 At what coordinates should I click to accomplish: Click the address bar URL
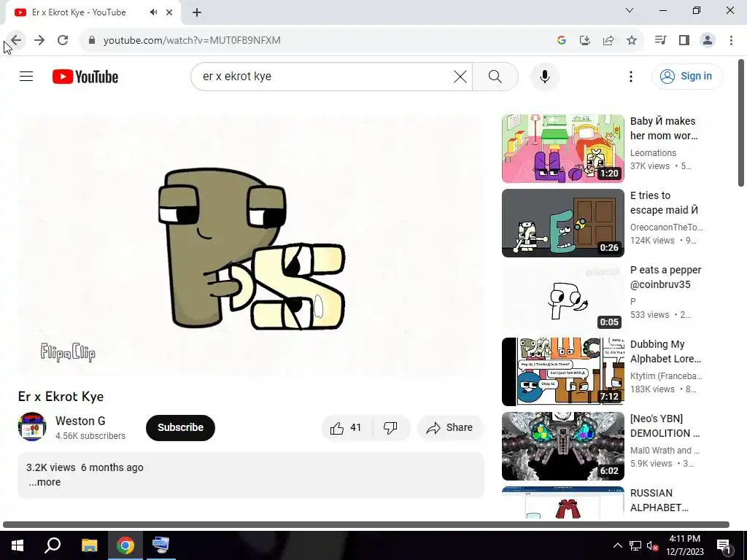[192, 41]
